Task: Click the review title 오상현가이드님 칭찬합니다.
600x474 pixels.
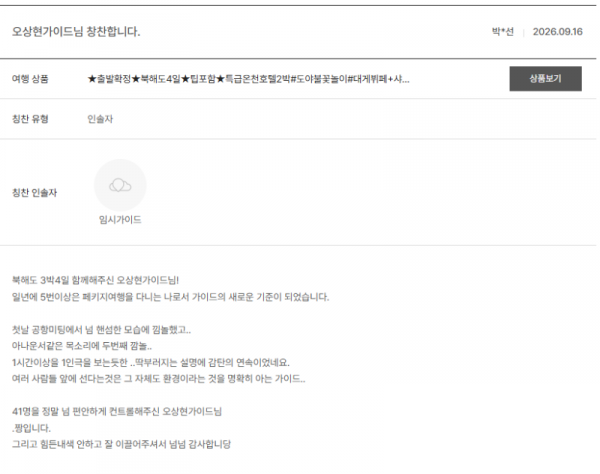Action: click(x=76, y=31)
